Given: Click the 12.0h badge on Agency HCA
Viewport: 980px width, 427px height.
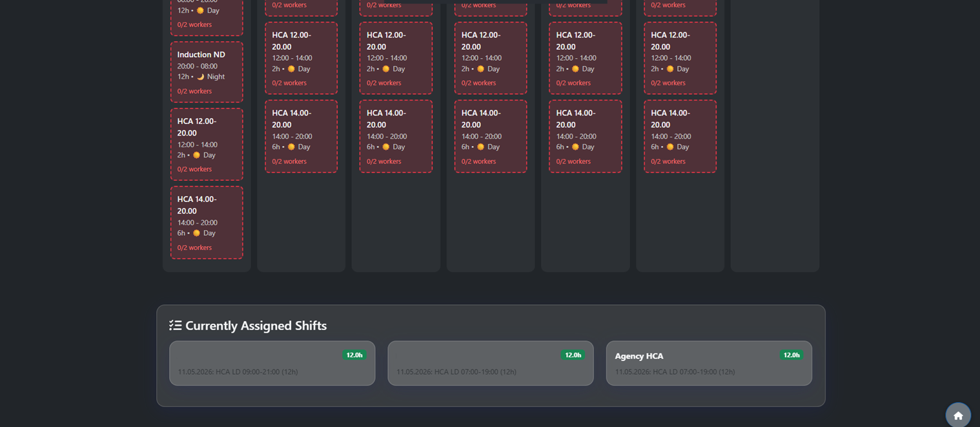Looking at the screenshot, I should [x=791, y=355].
